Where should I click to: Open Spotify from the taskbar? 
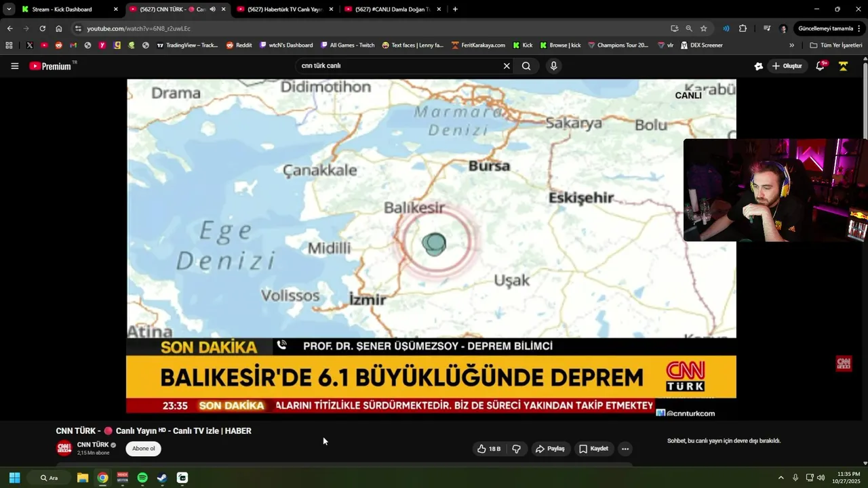(x=142, y=478)
